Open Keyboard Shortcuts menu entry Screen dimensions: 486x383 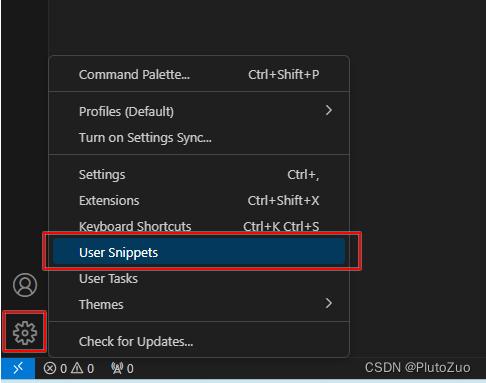point(199,226)
